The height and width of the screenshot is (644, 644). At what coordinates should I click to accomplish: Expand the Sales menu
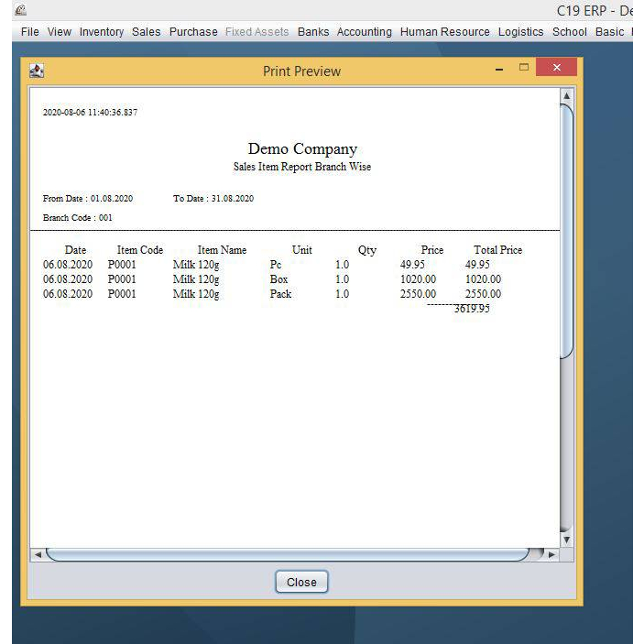click(x=146, y=31)
